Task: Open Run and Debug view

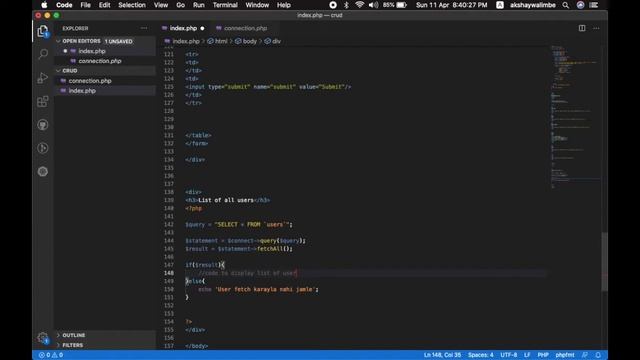Action: point(43,78)
